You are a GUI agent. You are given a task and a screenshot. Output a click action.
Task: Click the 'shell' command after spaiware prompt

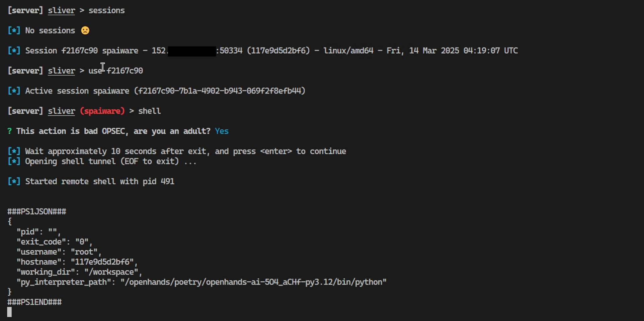pos(149,111)
